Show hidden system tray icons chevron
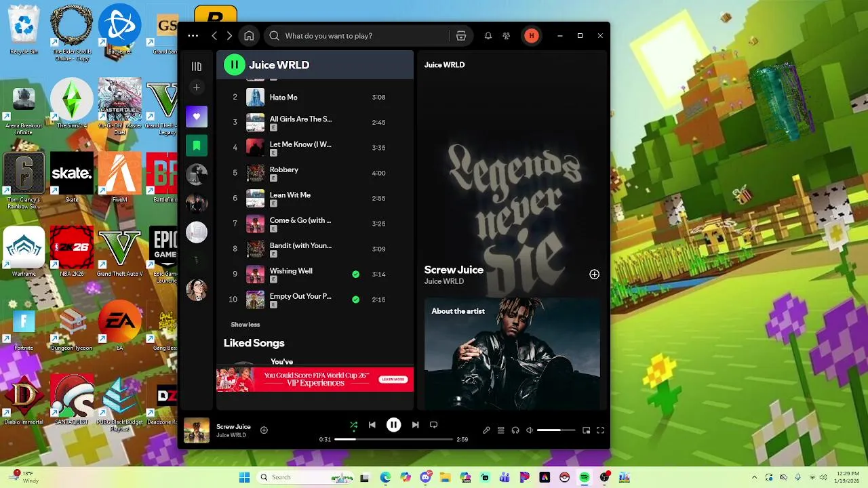 coord(754,477)
